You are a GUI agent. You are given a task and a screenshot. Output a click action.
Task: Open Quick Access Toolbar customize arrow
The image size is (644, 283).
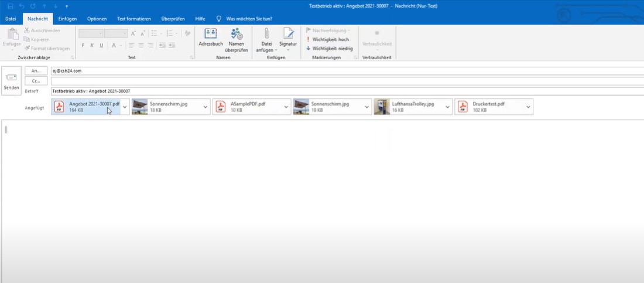(x=67, y=6)
